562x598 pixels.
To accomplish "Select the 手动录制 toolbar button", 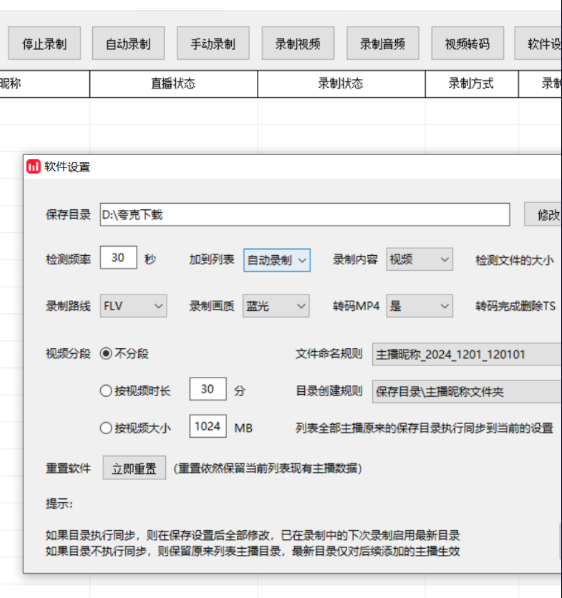I will [213, 43].
